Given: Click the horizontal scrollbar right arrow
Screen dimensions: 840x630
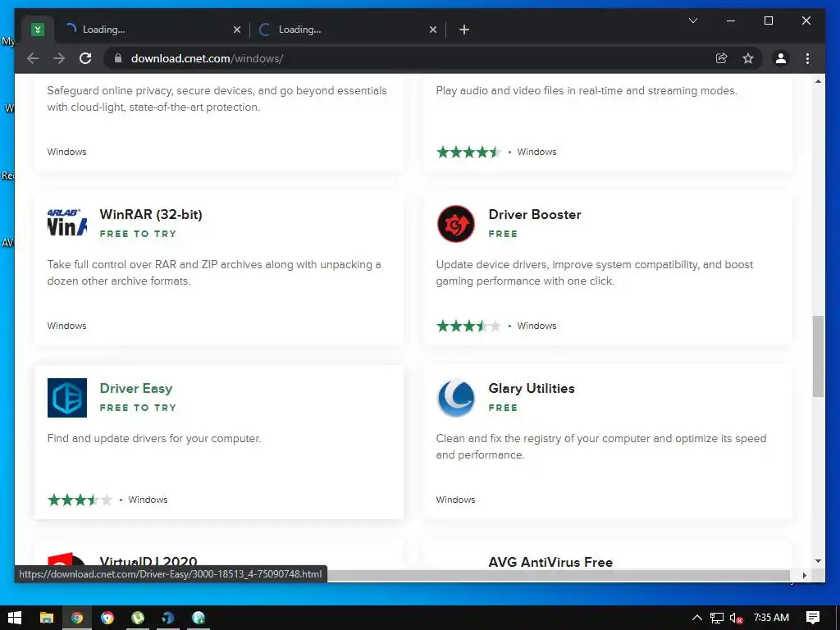Looking at the screenshot, I should coord(804,575).
